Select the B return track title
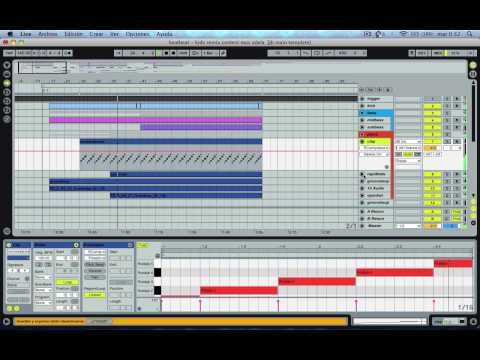 [x=376, y=219]
